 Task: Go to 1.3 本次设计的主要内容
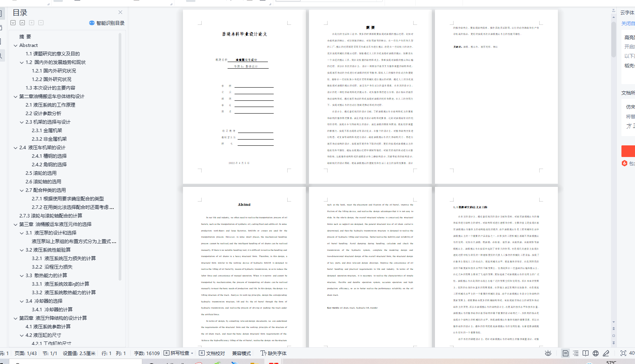50,88
